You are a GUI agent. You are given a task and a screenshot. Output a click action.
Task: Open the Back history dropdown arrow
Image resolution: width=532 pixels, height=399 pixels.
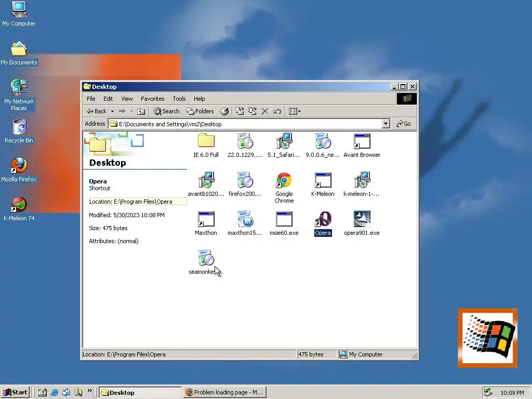112,111
